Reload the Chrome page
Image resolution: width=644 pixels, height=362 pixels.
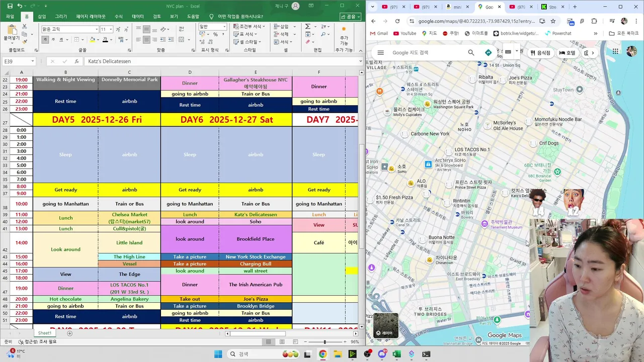(397, 21)
